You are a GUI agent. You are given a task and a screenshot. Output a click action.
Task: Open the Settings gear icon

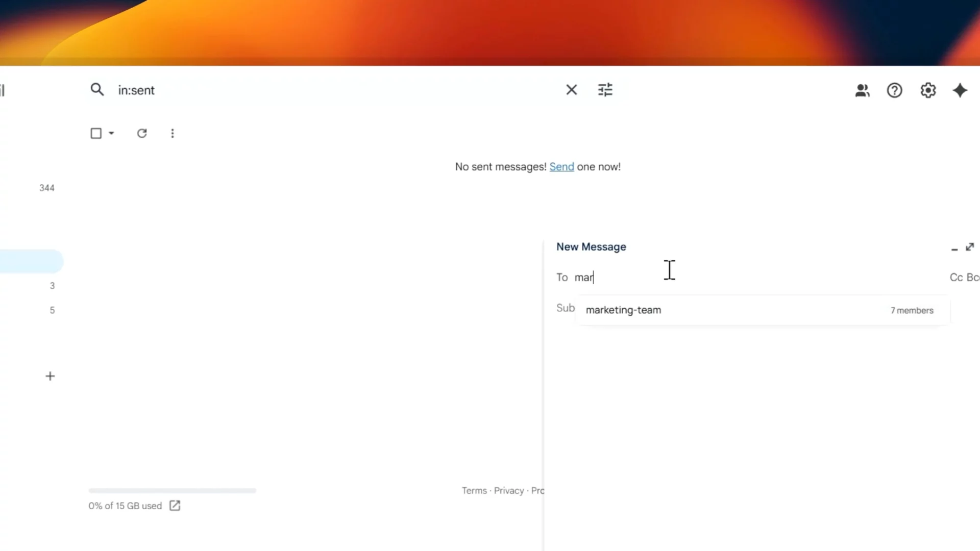pyautogui.click(x=928, y=90)
